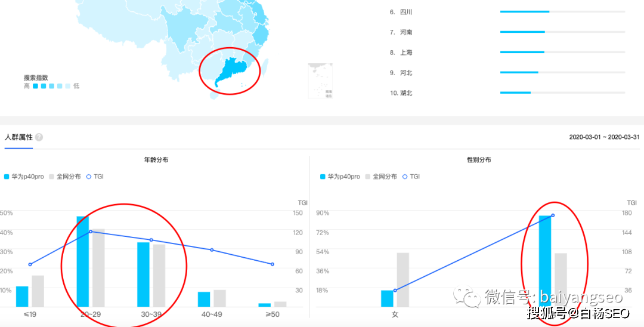Click the ≥50 age axis label
The width and height of the screenshot is (644, 327).
[x=273, y=314]
